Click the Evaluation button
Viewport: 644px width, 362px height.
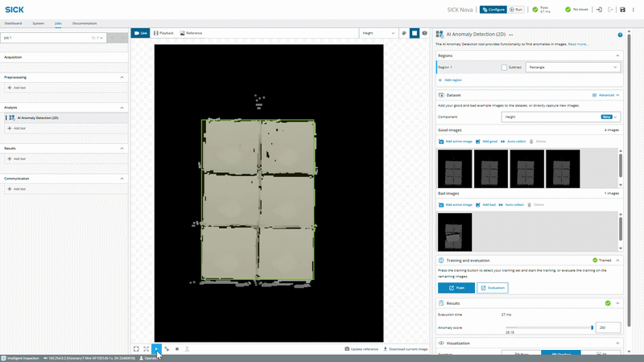pos(493,288)
